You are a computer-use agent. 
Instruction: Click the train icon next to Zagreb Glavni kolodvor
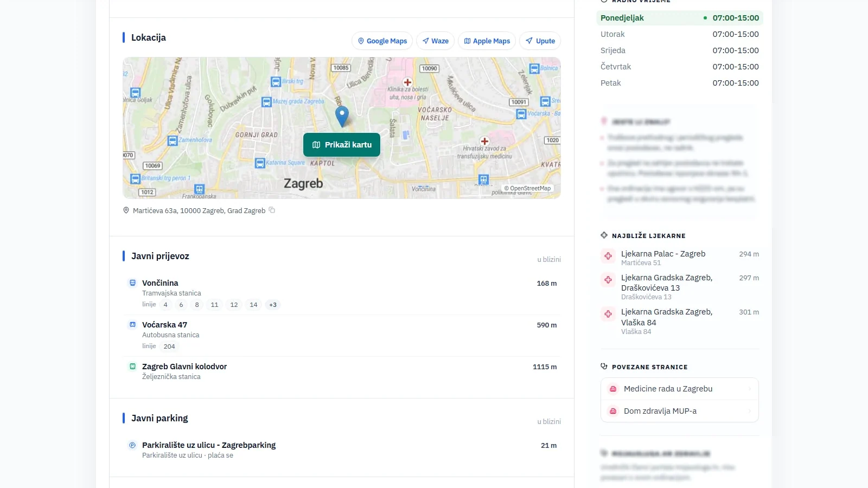(132, 366)
